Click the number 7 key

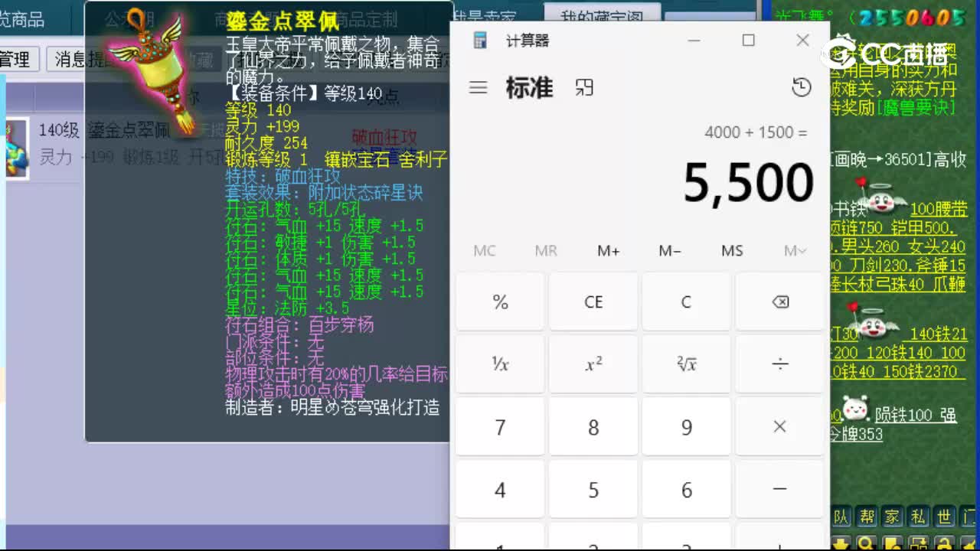point(500,427)
